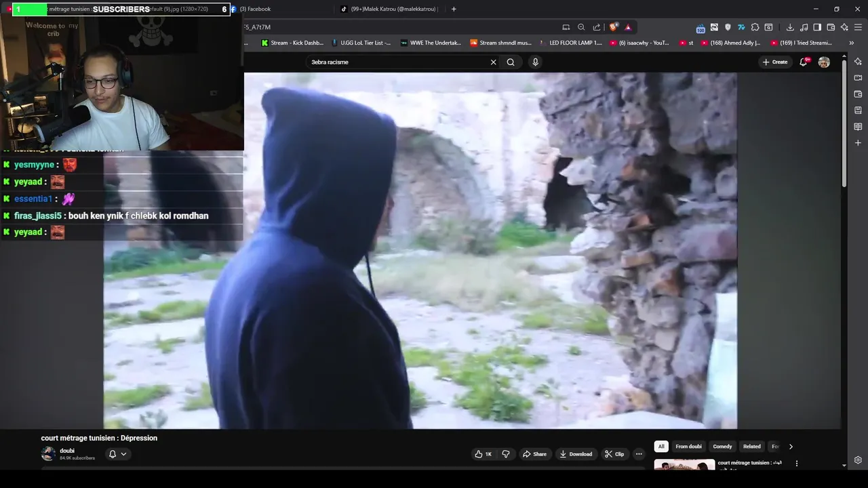This screenshot has width=868, height=488.
Task: Open the Leo AI sparkle icon in toolbar
Action: point(844,27)
